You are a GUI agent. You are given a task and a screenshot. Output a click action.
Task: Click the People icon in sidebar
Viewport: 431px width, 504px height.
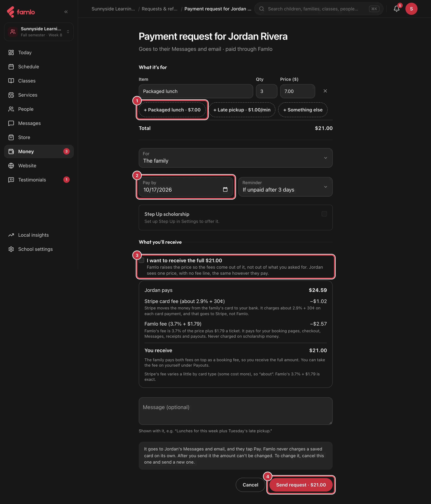coord(11,109)
